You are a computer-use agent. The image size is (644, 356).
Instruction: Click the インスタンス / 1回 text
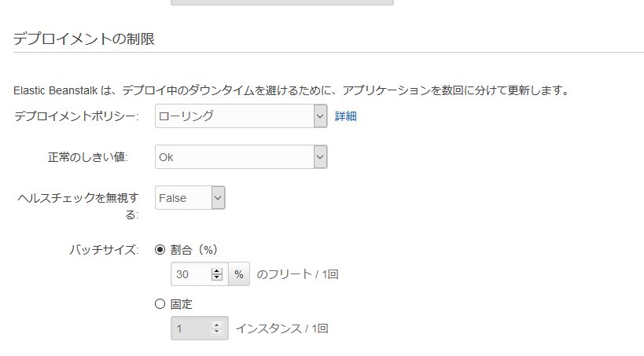[x=282, y=328]
